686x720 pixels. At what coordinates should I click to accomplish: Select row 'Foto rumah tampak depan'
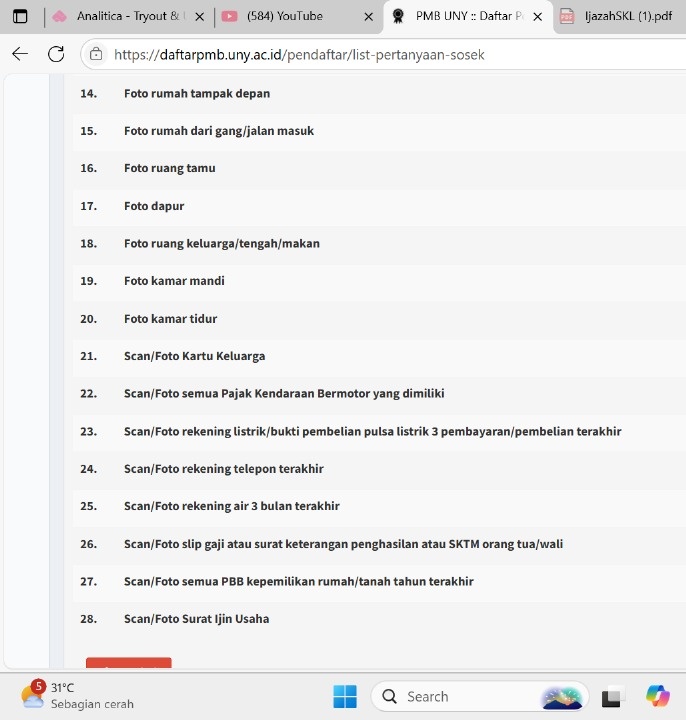(x=379, y=94)
